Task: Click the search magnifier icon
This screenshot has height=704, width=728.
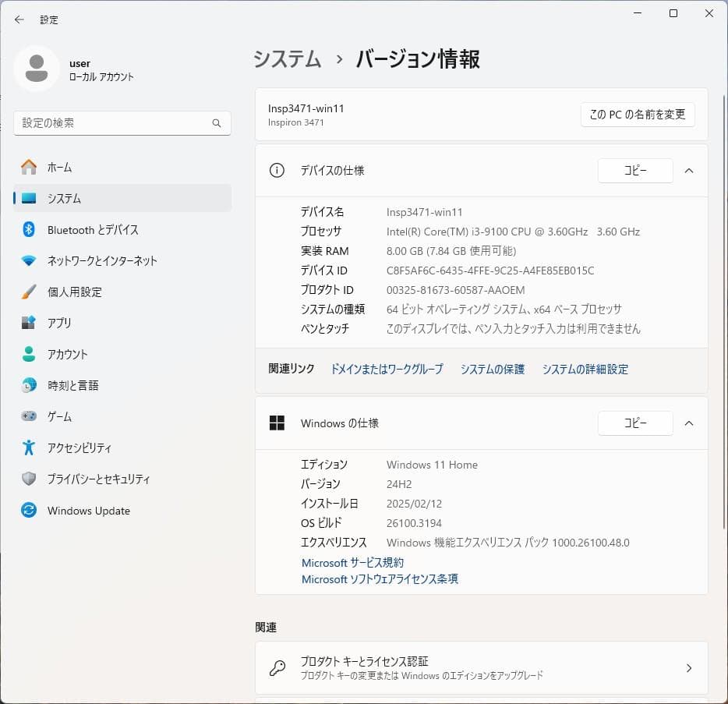Action: (x=217, y=123)
